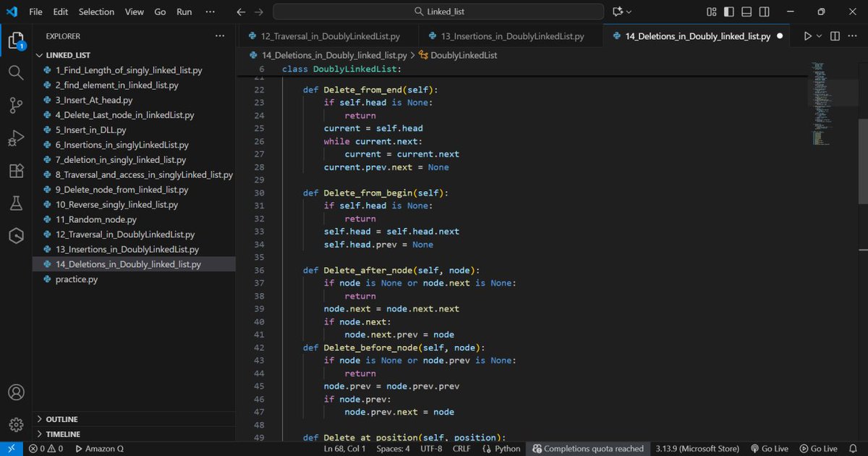Click the Completions quota reached status
This screenshot has height=456, width=868.
(x=588, y=449)
